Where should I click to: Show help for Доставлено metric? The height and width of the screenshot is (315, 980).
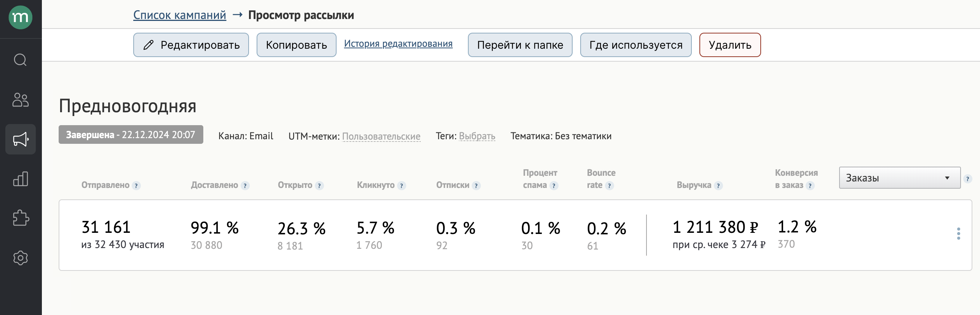point(245,186)
